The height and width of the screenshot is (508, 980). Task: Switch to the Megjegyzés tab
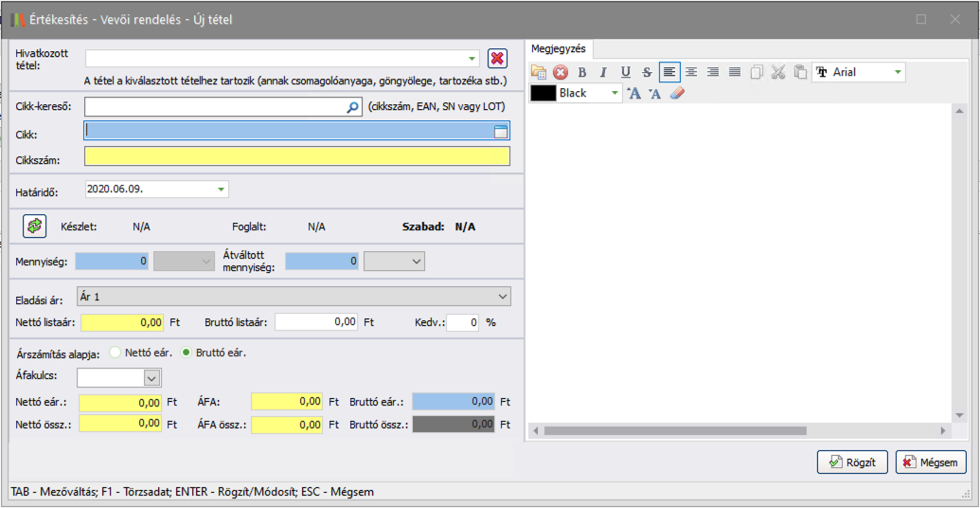(x=559, y=48)
